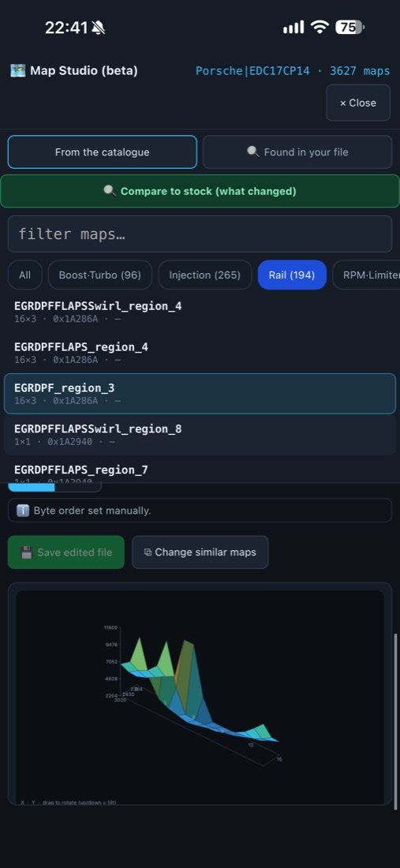
Task: Click the floppy disk icon on Save edited file
Action: 27,552
